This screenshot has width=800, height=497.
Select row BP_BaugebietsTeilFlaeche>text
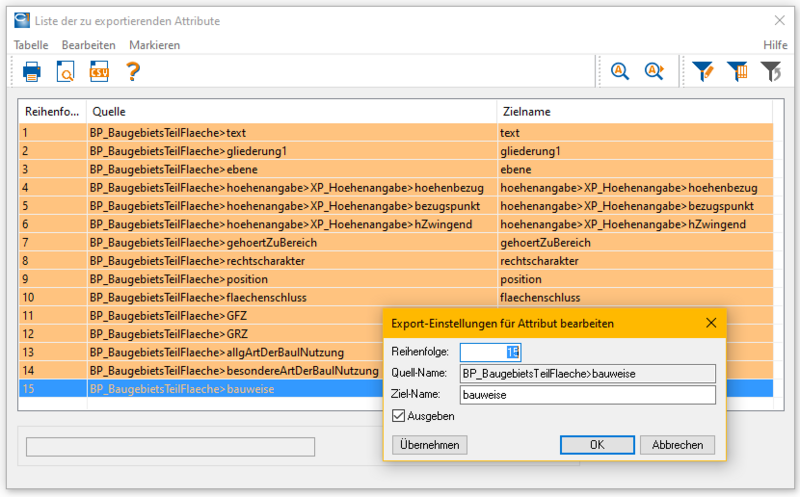396,133
